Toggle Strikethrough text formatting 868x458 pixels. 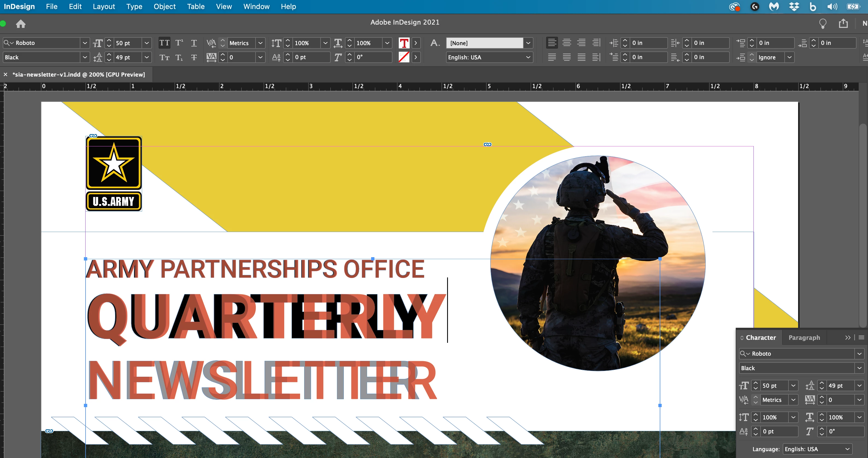(x=194, y=57)
